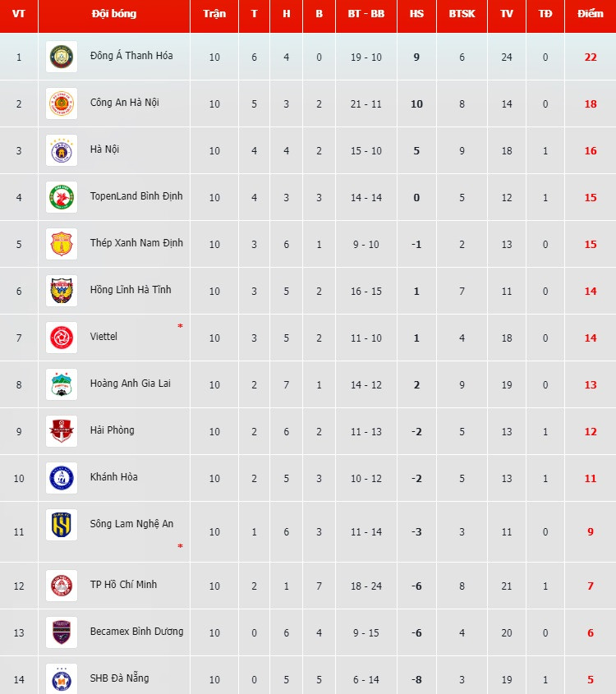This screenshot has height=694, width=616.
Task: Click the Becamex Bình Dương club logo
Action: (x=62, y=632)
